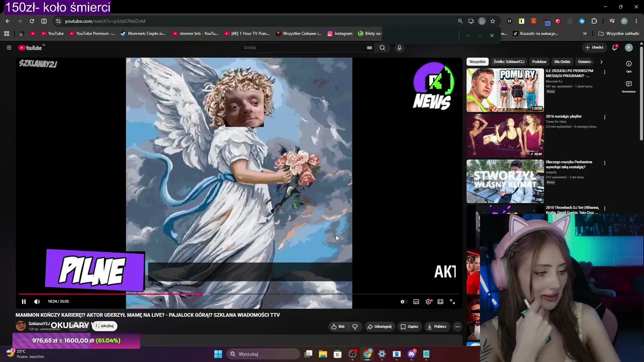Click the YouTube search magnifier button

(x=382, y=48)
